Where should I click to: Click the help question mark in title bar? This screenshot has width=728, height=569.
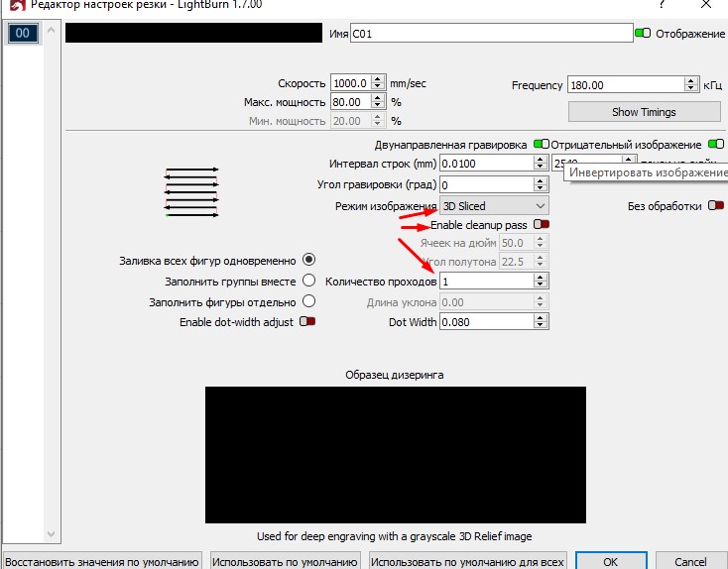click(661, 7)
